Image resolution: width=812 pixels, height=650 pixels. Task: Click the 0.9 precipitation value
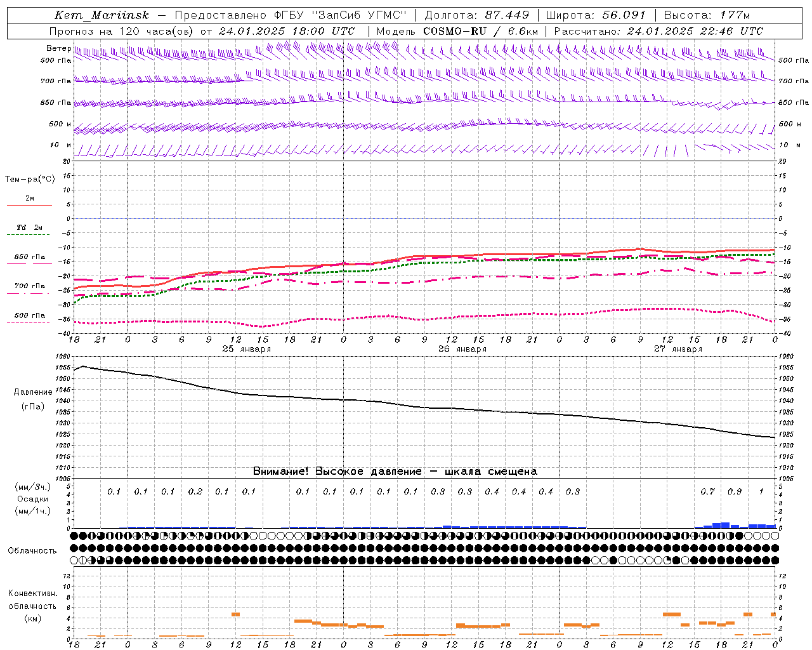click(735, 492)
